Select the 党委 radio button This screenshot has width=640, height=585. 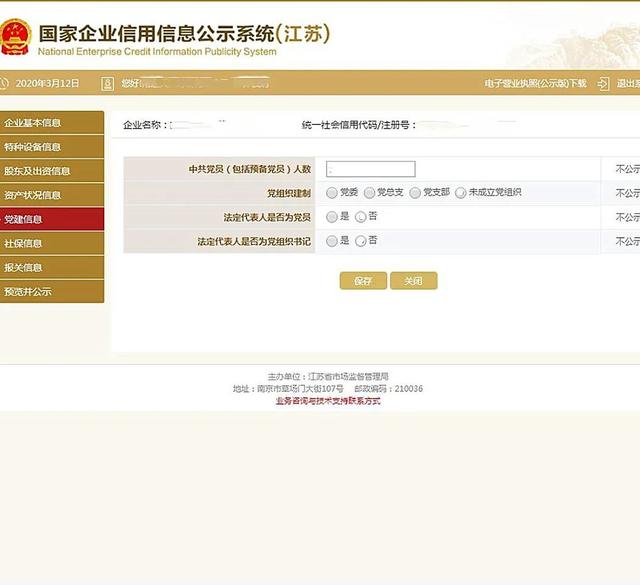[331, 193]
